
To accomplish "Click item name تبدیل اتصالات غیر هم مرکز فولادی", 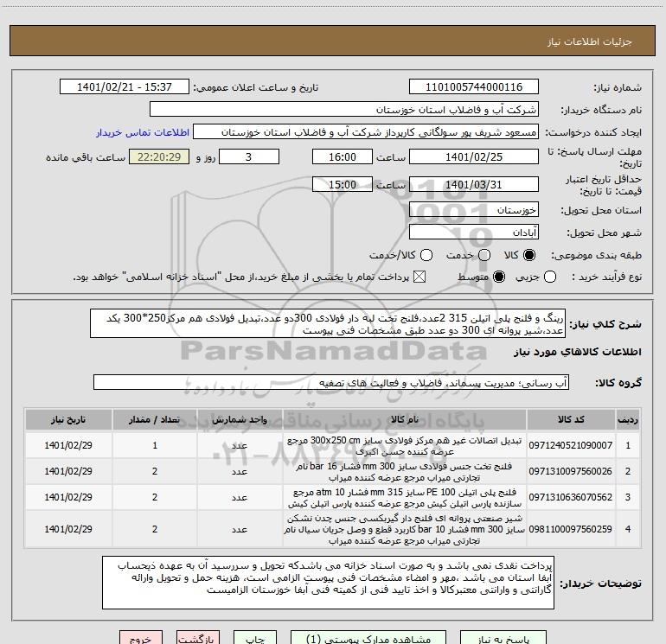I will pos(405,446).
